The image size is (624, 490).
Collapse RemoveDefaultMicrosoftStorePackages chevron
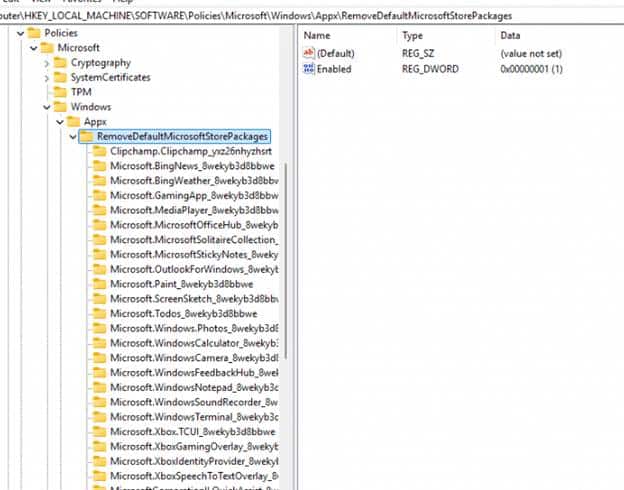(x=73, y=137)
